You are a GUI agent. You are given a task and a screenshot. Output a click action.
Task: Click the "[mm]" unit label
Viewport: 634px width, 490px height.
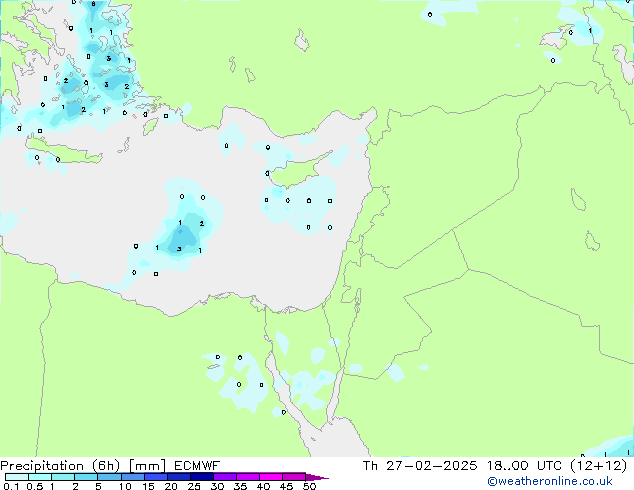(147, 466)
